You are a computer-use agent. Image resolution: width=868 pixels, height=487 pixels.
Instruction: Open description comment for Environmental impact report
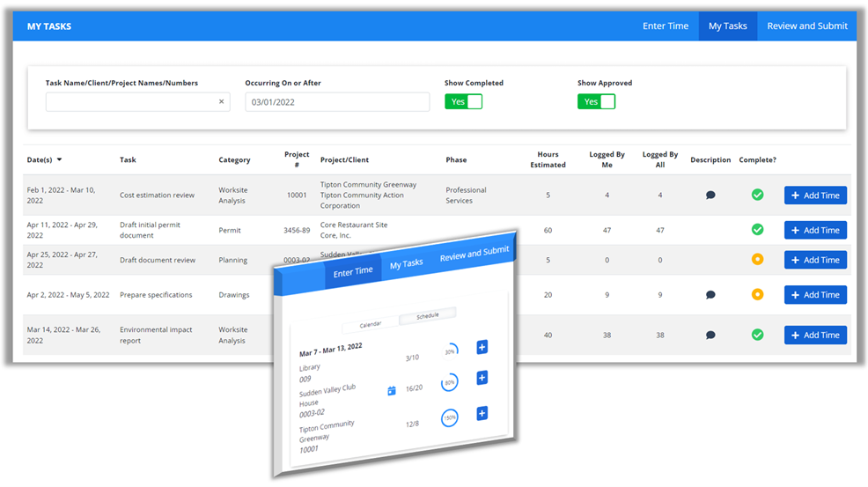click(710, 336)
